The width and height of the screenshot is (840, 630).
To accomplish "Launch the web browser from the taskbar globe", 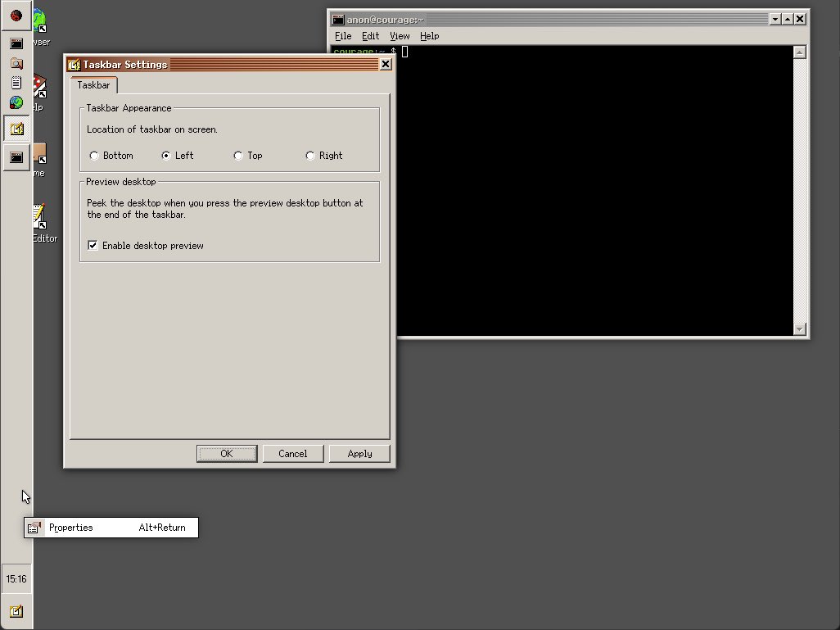I will (x=16, y=102).
